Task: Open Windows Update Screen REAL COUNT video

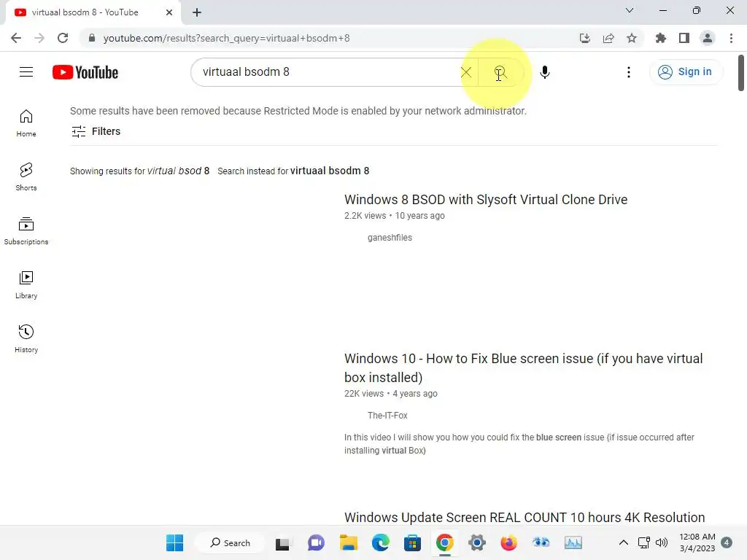Action: [525, 518]
